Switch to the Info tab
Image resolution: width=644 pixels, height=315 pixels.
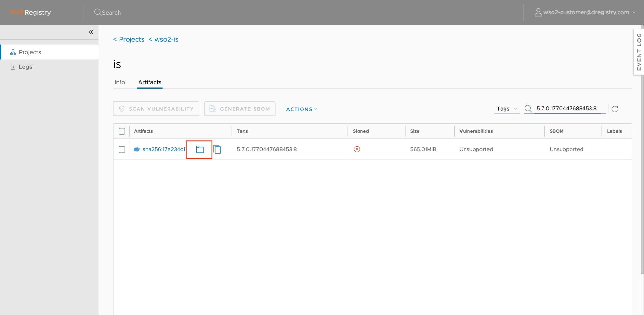tap(120, 82)
